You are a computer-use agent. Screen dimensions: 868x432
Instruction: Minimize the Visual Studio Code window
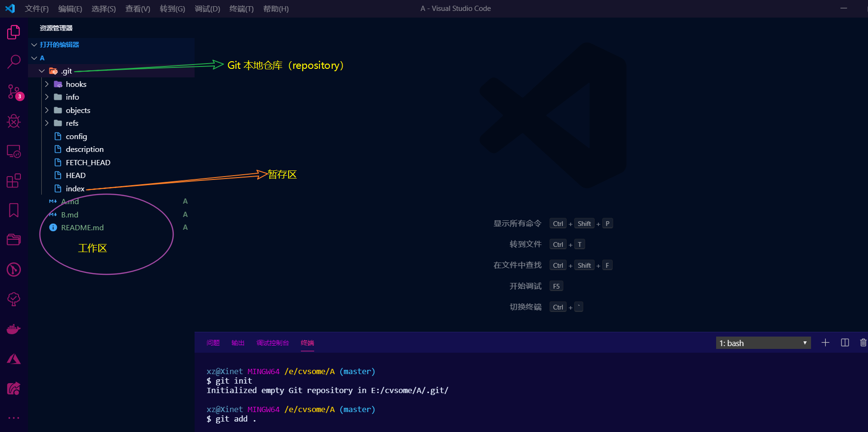844,9
